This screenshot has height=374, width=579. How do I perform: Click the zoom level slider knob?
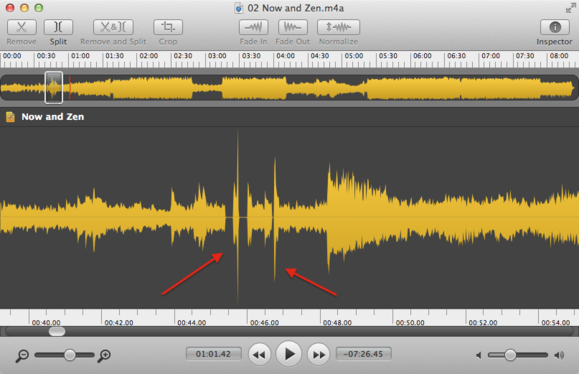coord(69,355)
